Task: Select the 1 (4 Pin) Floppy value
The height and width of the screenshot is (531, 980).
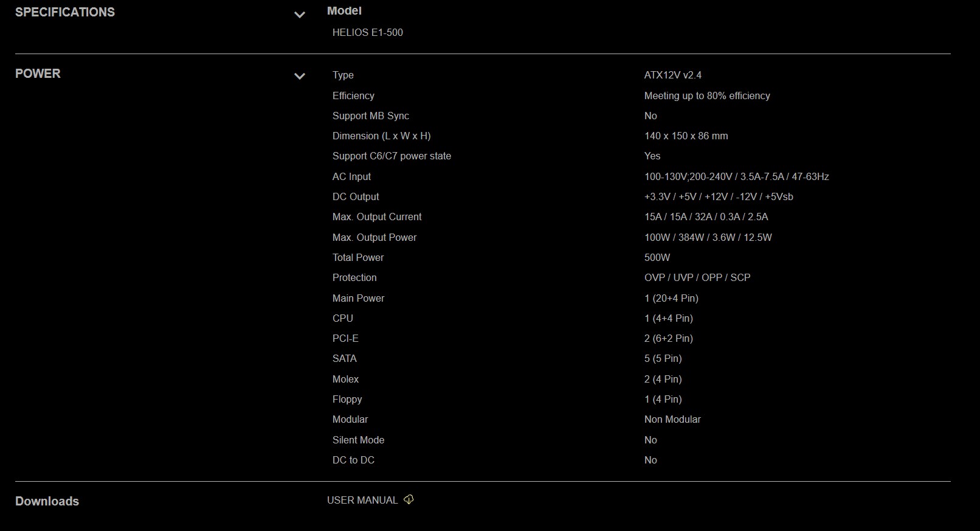Action: click(x=663, y=399)
